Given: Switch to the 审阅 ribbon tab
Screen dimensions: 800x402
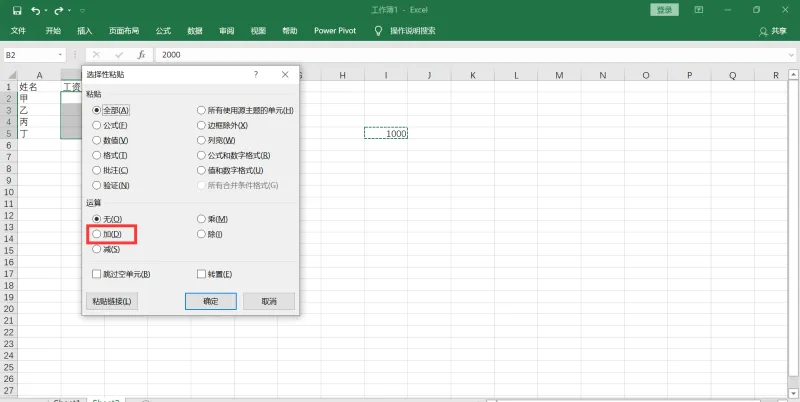Looking at the screenshot, I should coord(227,31).
